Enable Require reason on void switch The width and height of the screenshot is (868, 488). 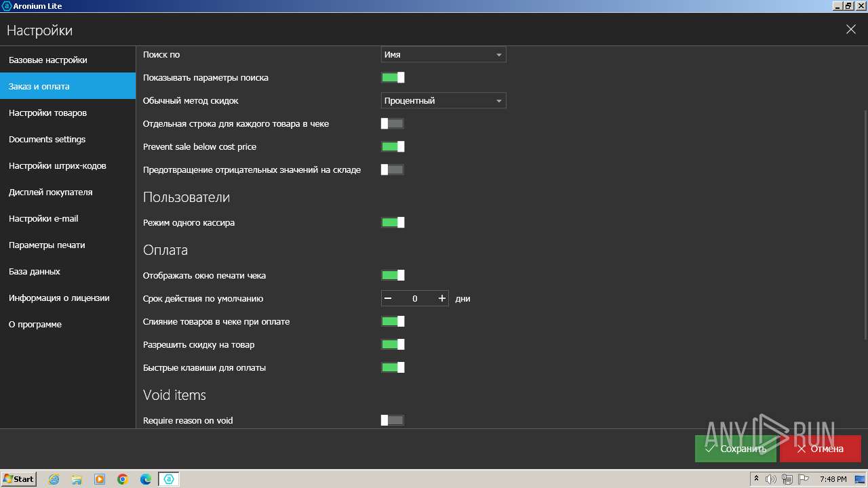(393, 420)
